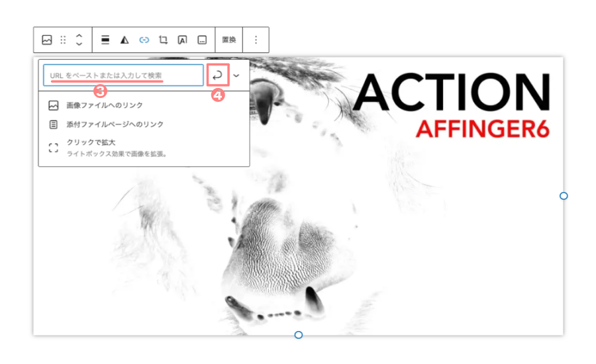Open the alignment tool in the toolbar
Viewport: 596px width, 364px height.
(105, 40)
